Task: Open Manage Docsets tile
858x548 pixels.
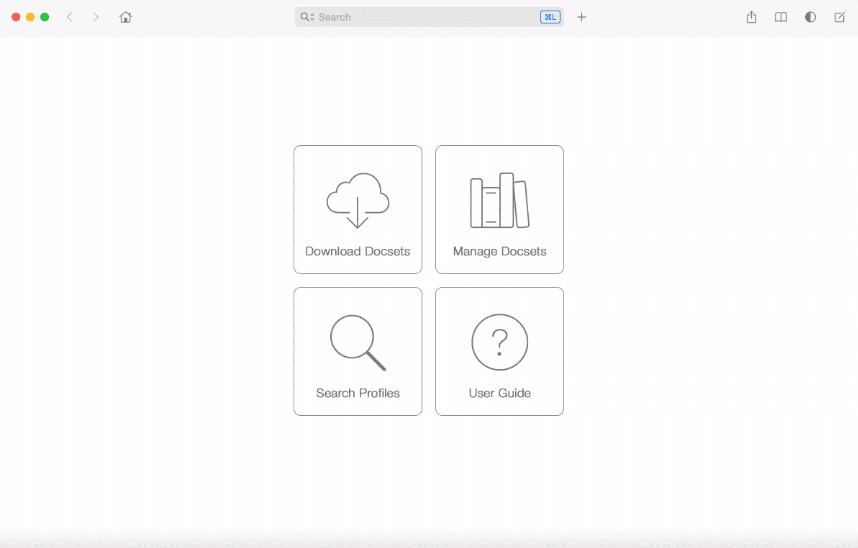Action: (500, 209)
